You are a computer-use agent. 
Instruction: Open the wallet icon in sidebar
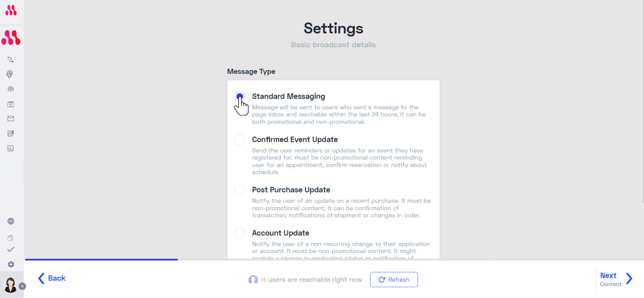10,238
